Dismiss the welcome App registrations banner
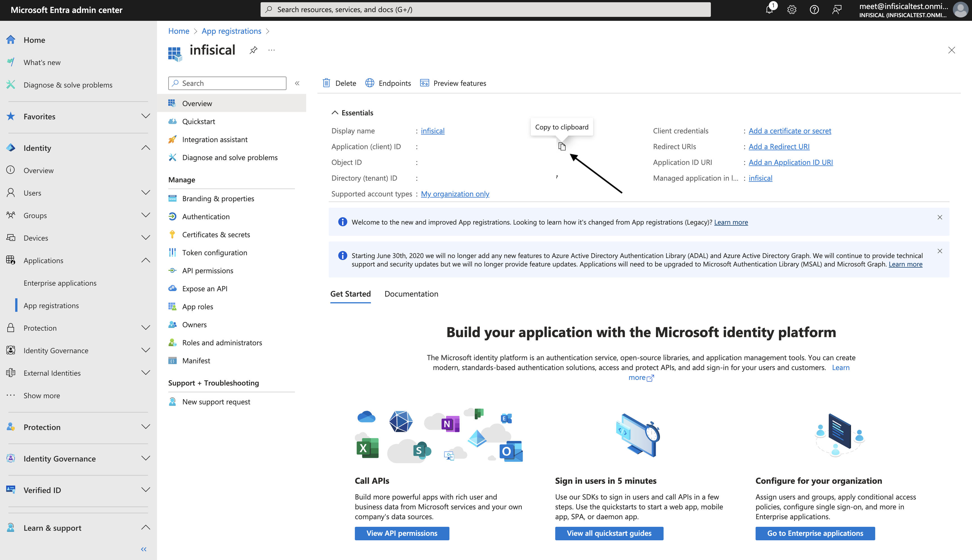 940,217
